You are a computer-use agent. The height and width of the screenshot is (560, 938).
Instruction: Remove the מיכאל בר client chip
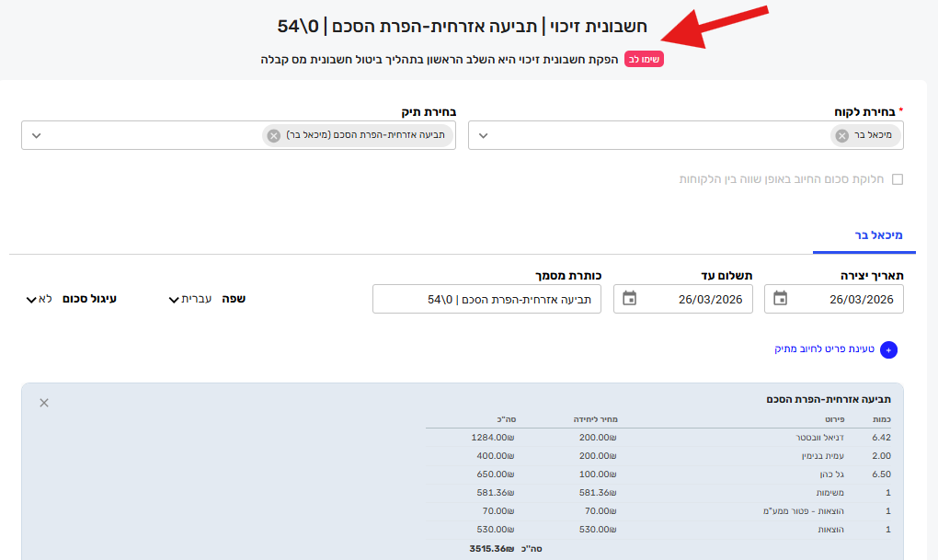[841, 136]
